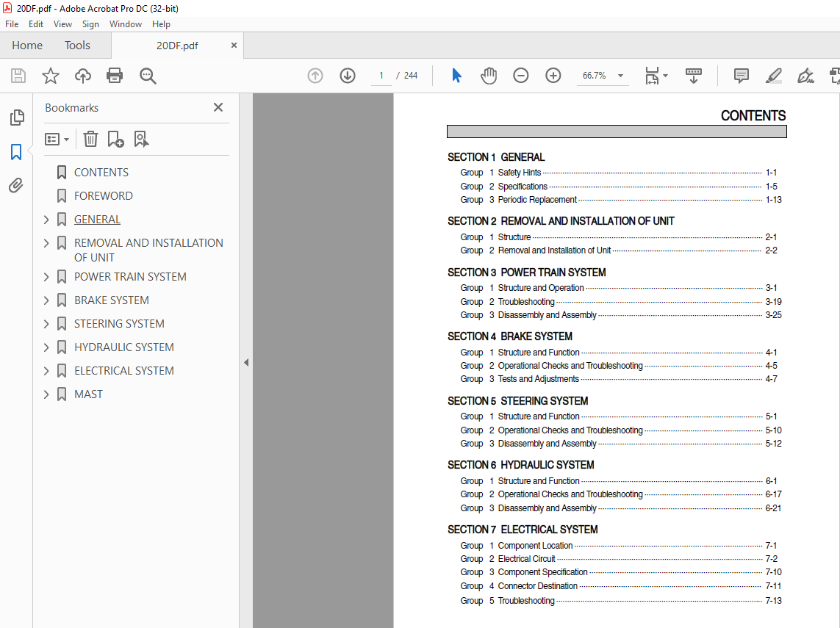
Task: Zoom out with the minus circle icon
Action: click(521, 76)
